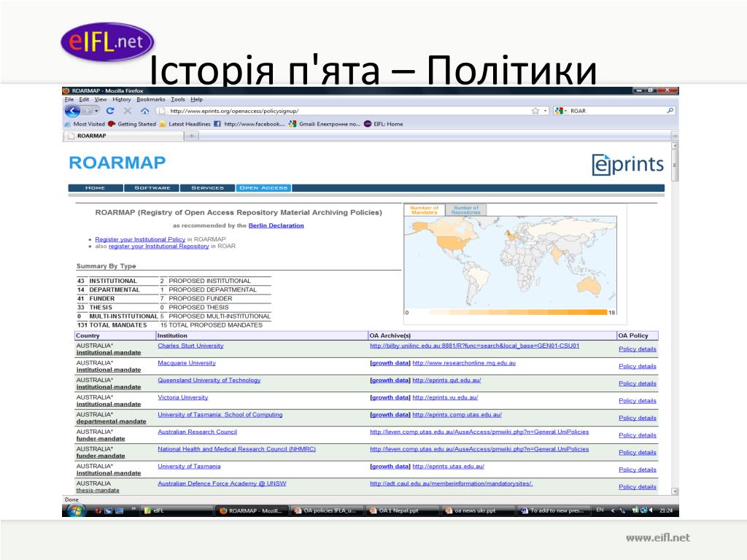Click the volume speaker tray icon
747x560 pixels.
coord(651,510)
